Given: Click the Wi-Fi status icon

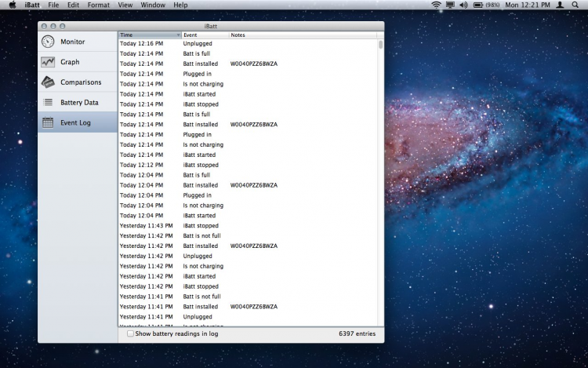Looking at the screenshot, I should tap(436, 5).
